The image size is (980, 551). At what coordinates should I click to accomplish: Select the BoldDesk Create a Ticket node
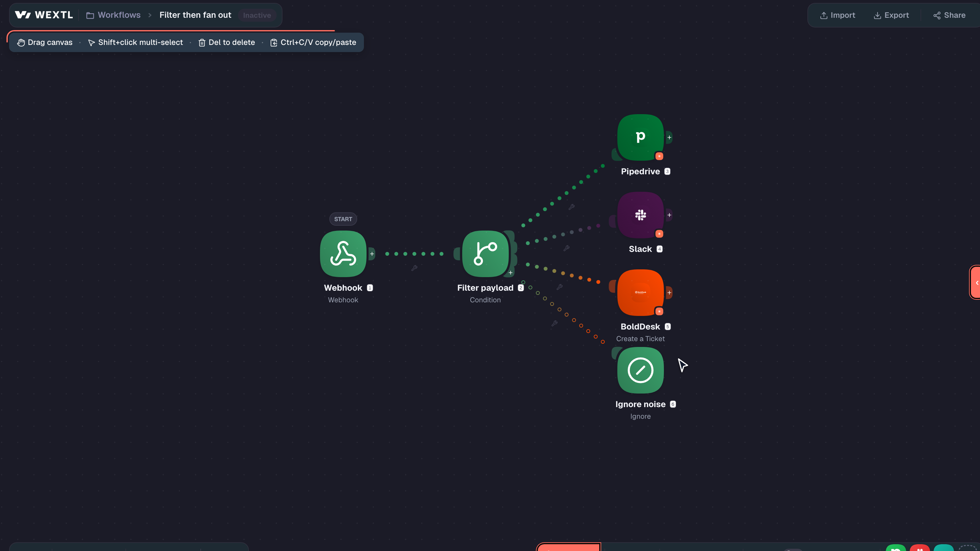(640, 293)
